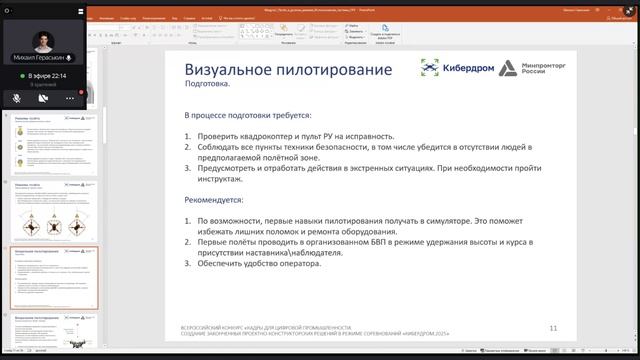Switch the call panel layout icon
The width and height of the screenshot is (640, 360).
(80, 11)
